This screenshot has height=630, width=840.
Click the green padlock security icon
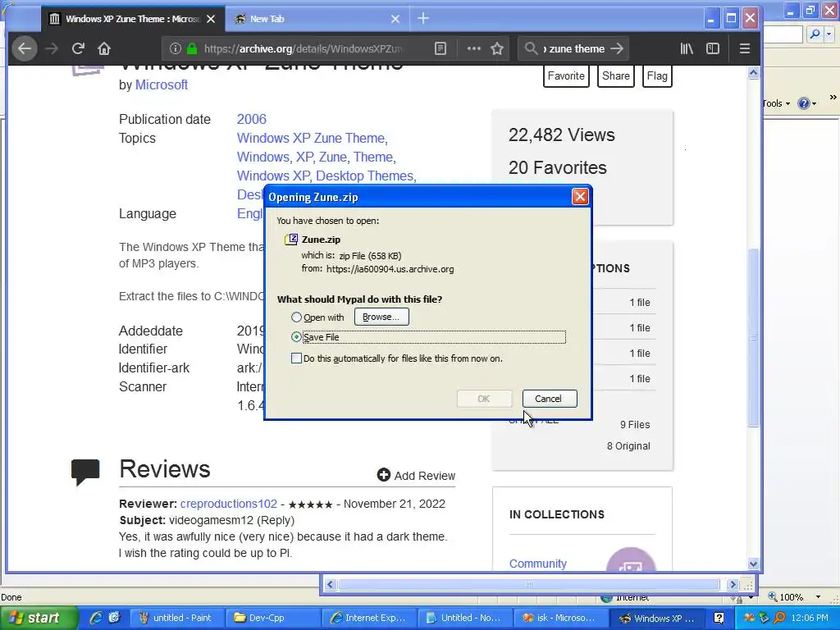(192, 48)
